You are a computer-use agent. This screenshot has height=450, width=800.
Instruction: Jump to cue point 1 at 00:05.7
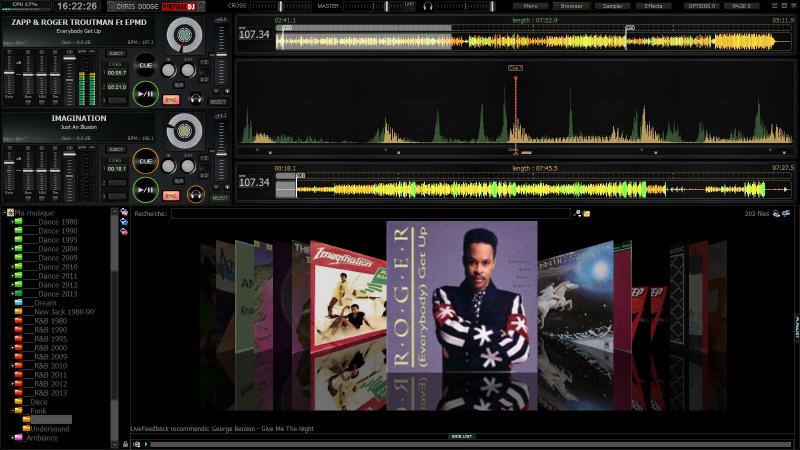[x=117, y=73]
